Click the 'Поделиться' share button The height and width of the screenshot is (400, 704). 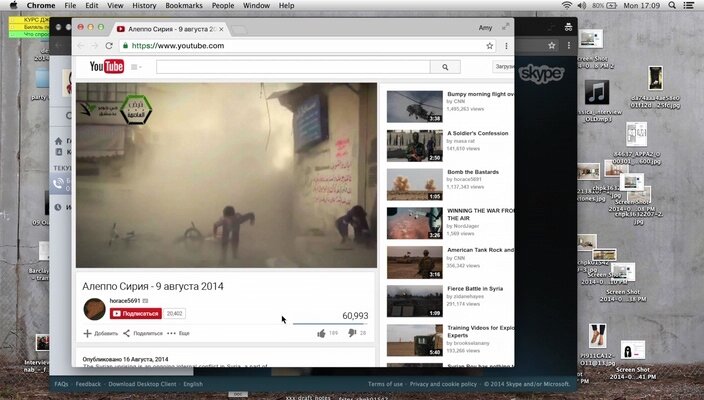[x=143, y=333]
